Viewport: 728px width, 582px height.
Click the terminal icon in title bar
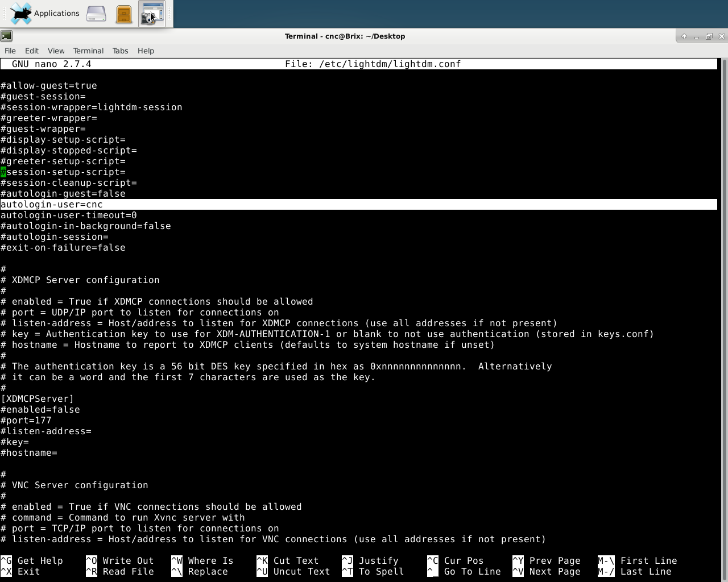coord(6,36)
